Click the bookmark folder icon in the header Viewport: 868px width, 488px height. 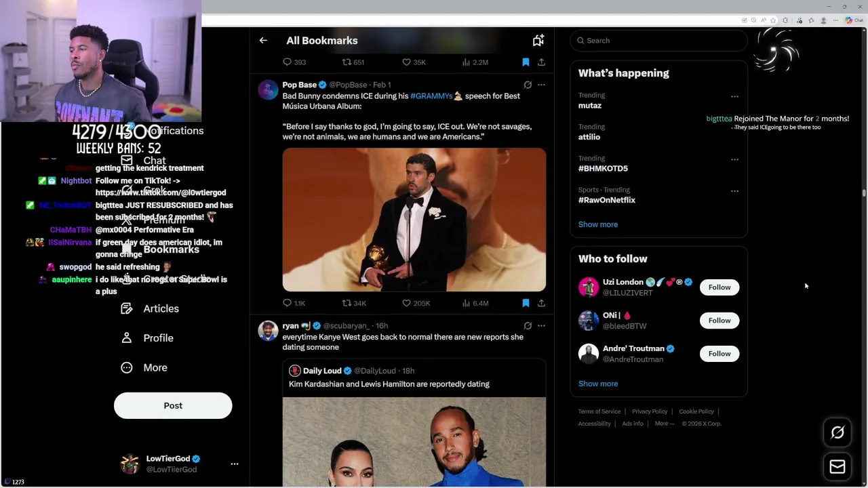[x=538, y=41]
